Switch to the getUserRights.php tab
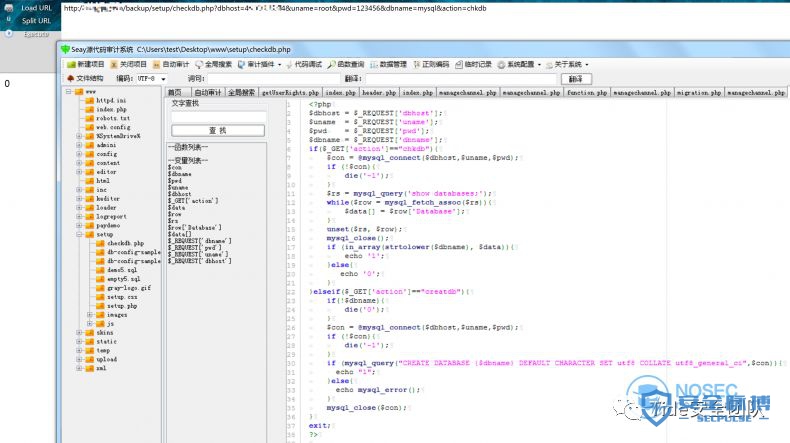The image size is (790, 443). (290, 93)
